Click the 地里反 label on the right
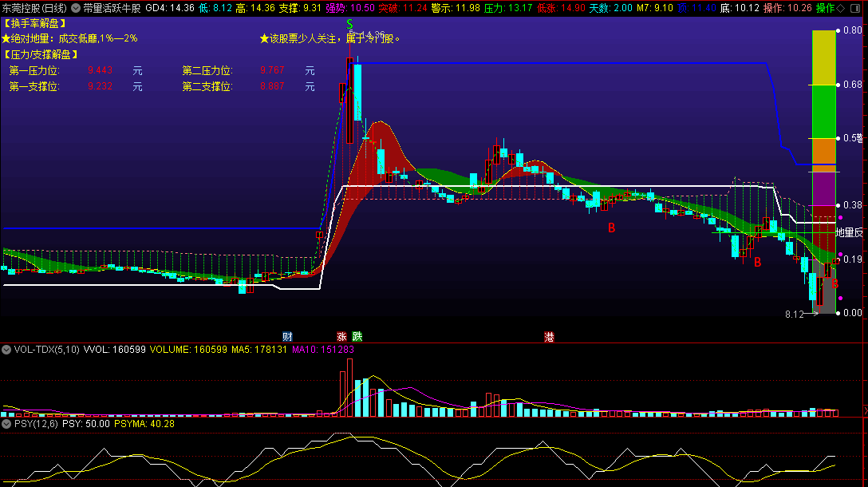This screenshot has width=868, height=487. tap(850, 232)
